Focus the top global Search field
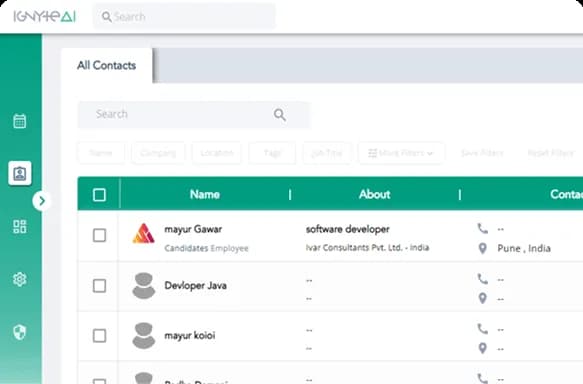583x384 pixels. [x=184, y=17]
